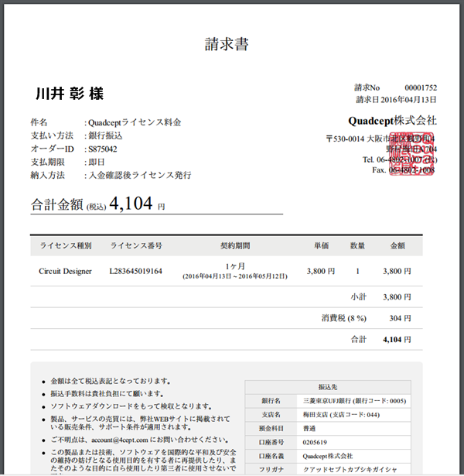
Task: Click the 銀行名 row label
Action: click(271, 401)
